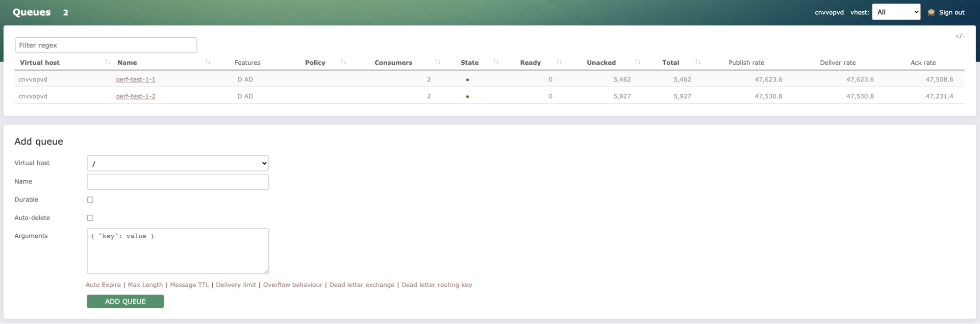
Task: Click the queue Name input field
Action: (x=177, y=182)
